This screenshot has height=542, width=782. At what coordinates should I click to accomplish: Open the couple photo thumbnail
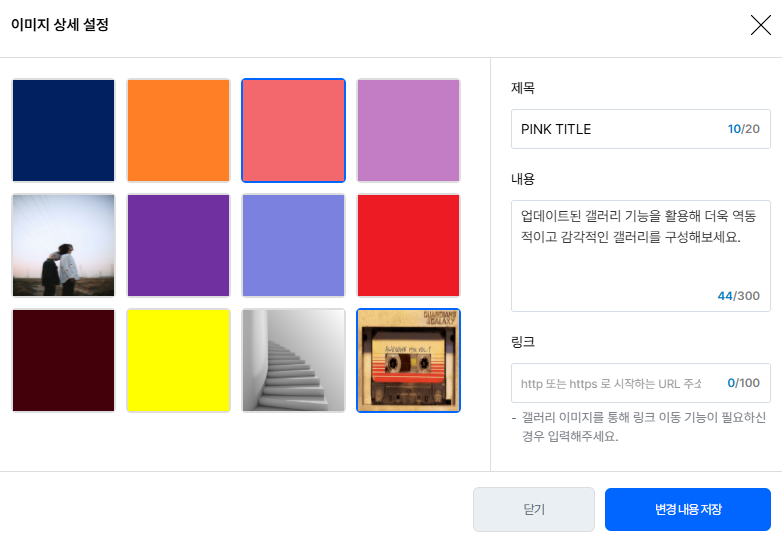(64, 245)
